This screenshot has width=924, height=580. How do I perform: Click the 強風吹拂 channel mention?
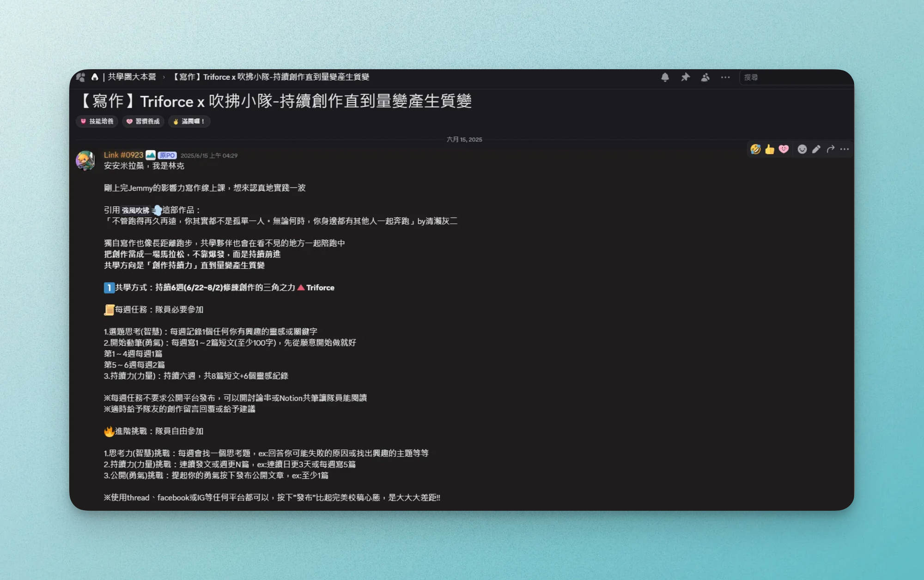click(x=135, y=210)
